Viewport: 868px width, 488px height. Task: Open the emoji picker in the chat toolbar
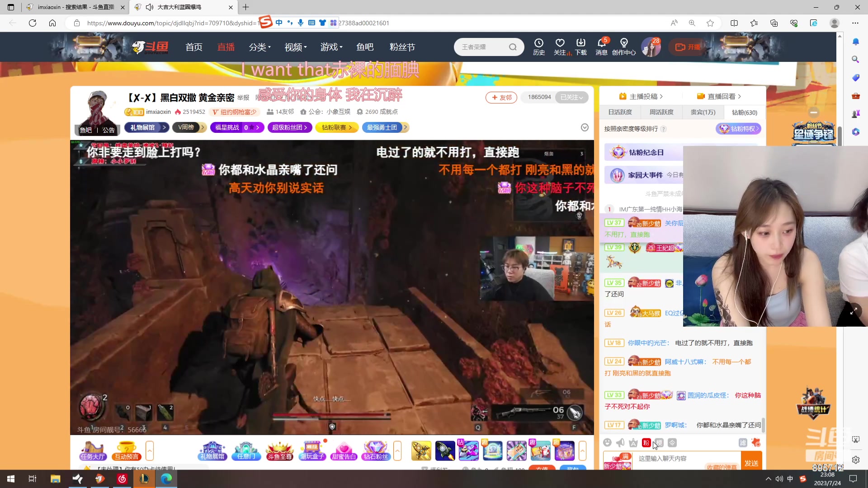(x=608, y=443)
